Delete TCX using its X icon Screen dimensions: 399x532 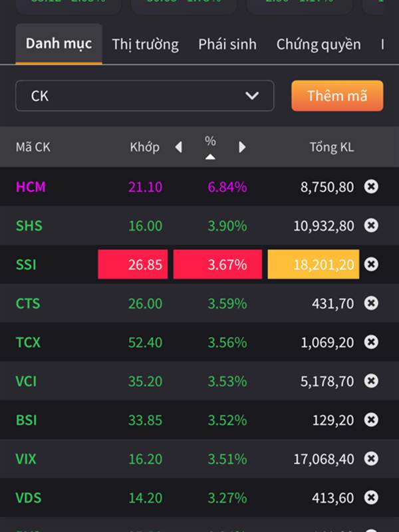click(371, 342)
